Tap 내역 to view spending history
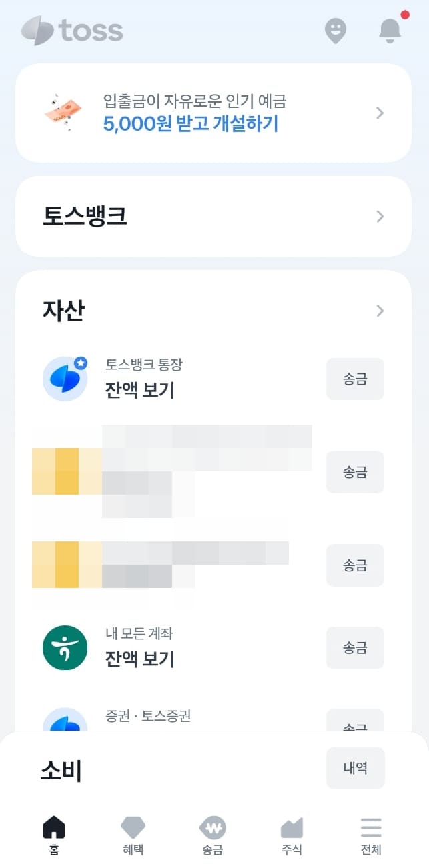The height and width of the screenshot is (868, 429). (x=355, y=768)
